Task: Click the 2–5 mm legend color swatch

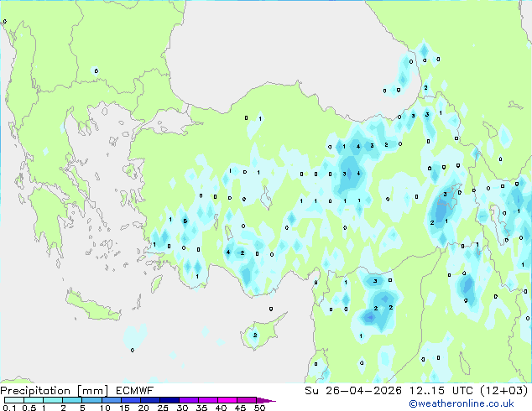Action: click(72, 400)
